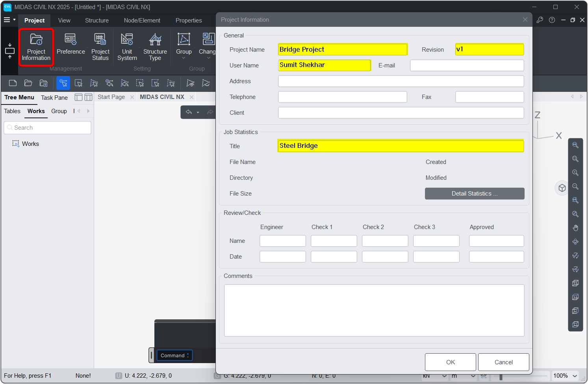Switch to single window layout icon
Screen dimensions: 588x384
coord(78,97)
